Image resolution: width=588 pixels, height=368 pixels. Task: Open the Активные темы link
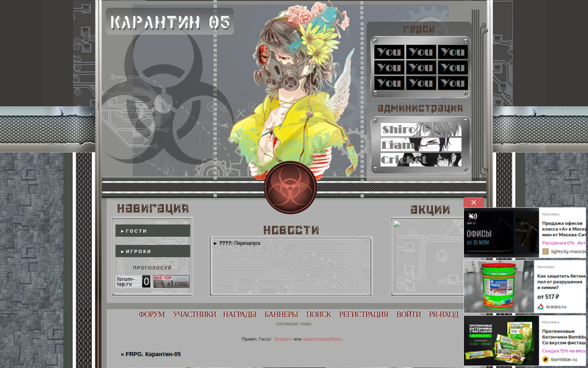tap(293, 324)
